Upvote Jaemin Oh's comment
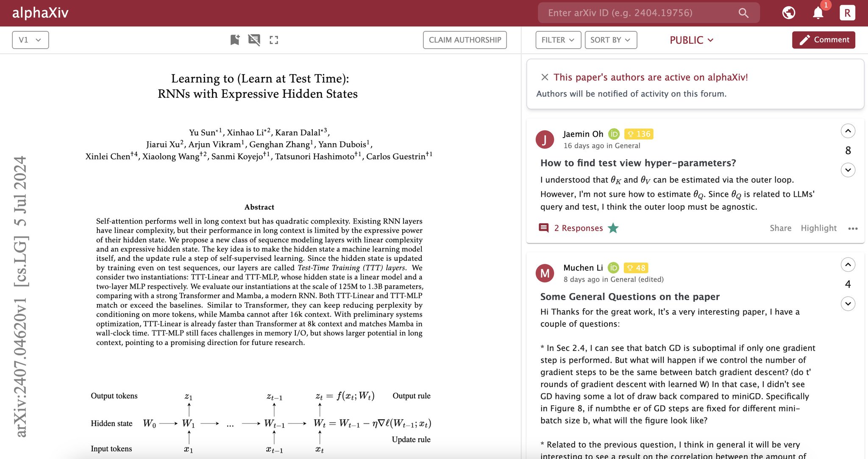Screen dimensions: 868x459 [x=848, y=131]
